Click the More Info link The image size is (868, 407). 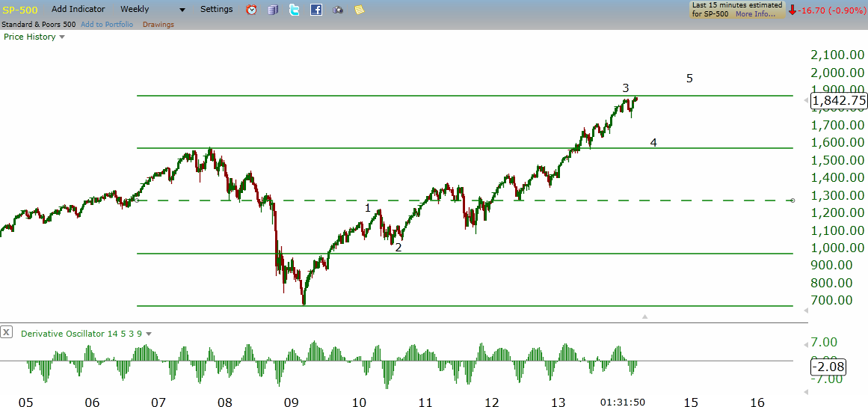click(755, 14)
